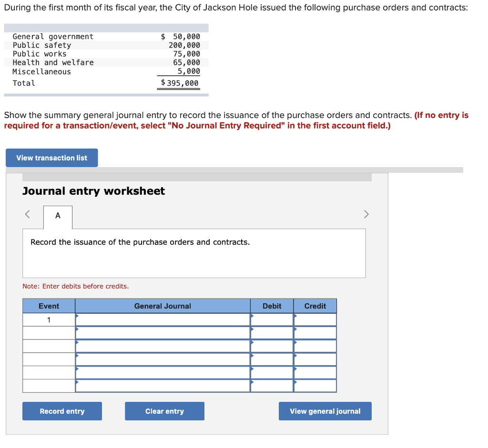Click the 'Health and welfare' row label

[53, 63]
